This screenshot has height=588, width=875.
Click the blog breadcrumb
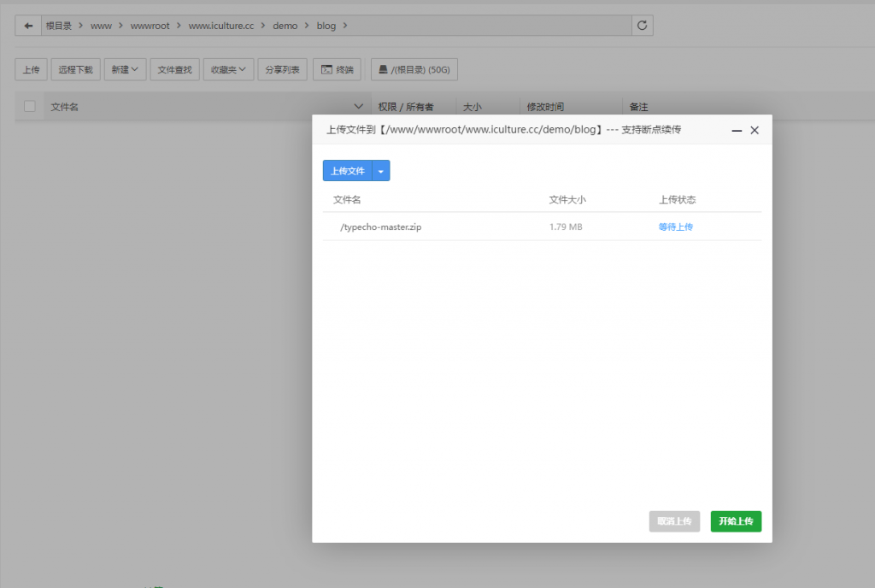coord(326,26)
